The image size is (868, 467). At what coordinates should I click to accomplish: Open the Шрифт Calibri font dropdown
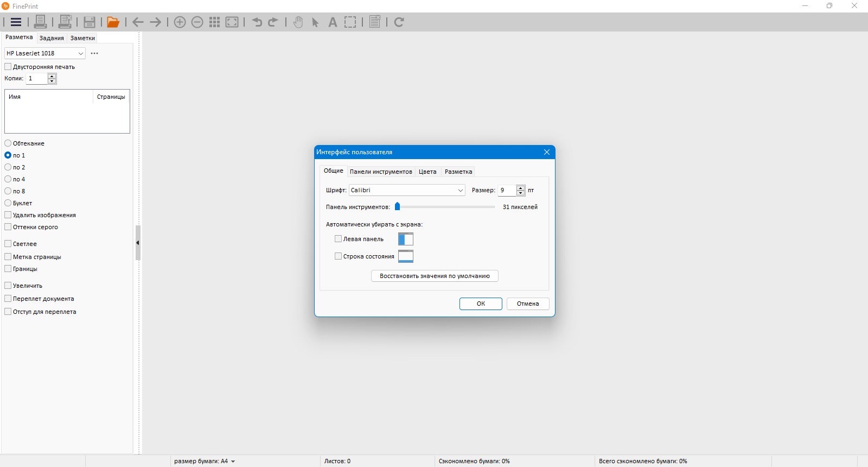[407, 190]
